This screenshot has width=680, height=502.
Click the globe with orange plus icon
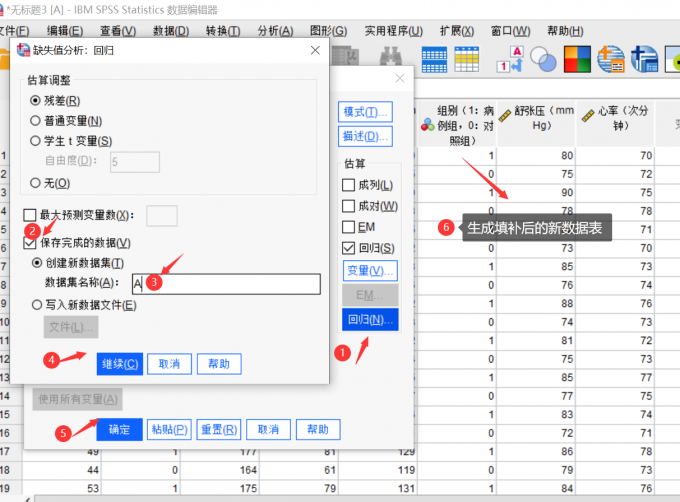coord(611,59)
